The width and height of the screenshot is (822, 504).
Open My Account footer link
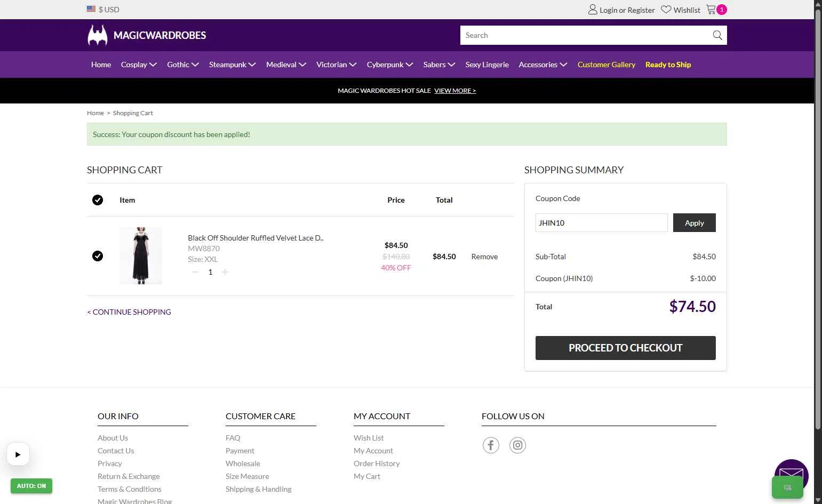tap(373, 451)
